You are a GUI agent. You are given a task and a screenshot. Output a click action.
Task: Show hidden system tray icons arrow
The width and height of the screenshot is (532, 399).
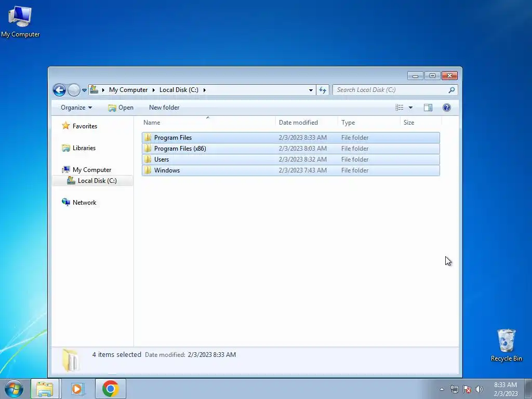click(442, 389)
